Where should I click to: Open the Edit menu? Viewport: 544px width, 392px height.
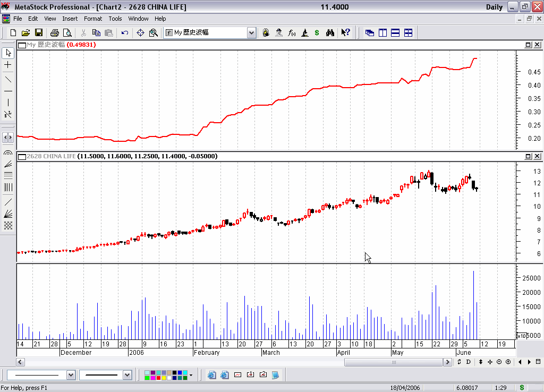(x=33, y=19)
